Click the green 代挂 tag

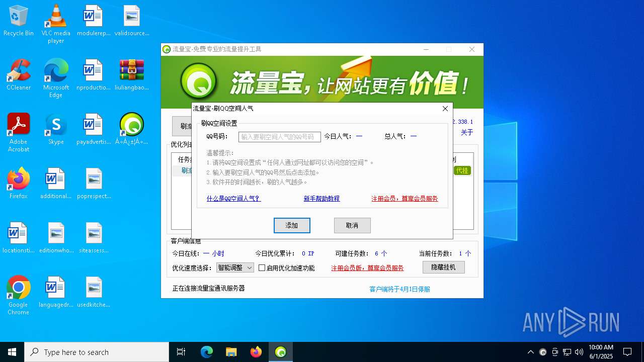coord(462,170)
